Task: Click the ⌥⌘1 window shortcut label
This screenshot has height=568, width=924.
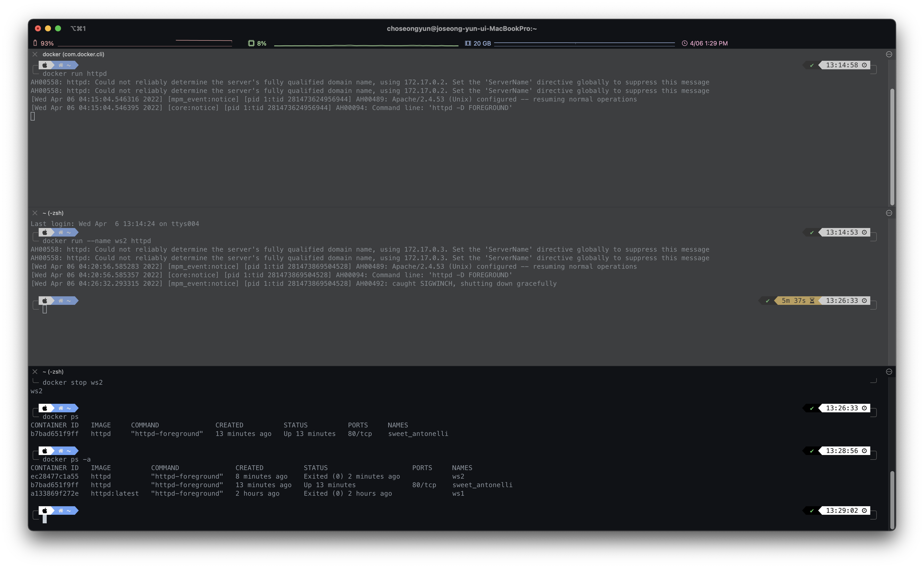Action: [x=78, y=29]
